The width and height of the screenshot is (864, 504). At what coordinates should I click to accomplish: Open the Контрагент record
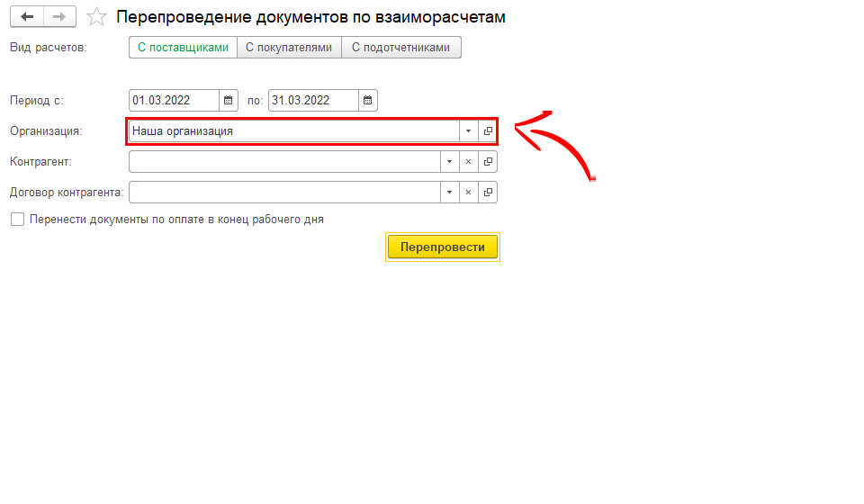(488, 162)
